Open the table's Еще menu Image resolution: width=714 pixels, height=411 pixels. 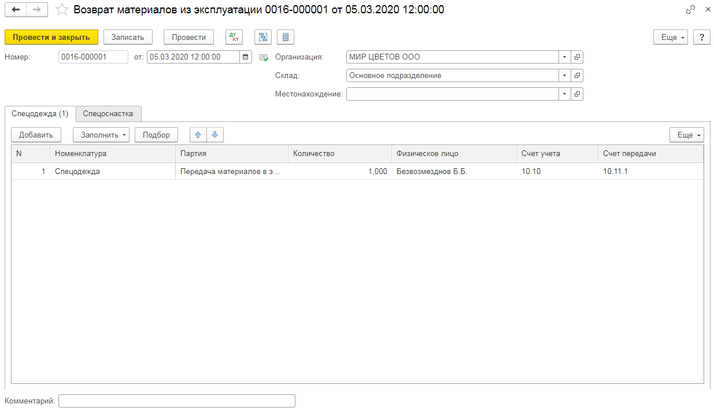pyautogui.click(x=686, y=135)
